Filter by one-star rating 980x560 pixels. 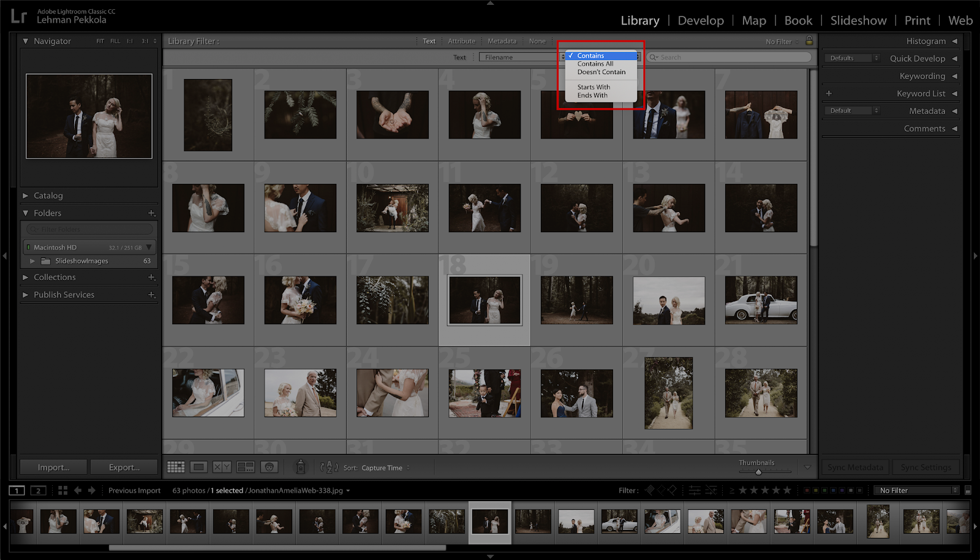click(x=742, y=490)
